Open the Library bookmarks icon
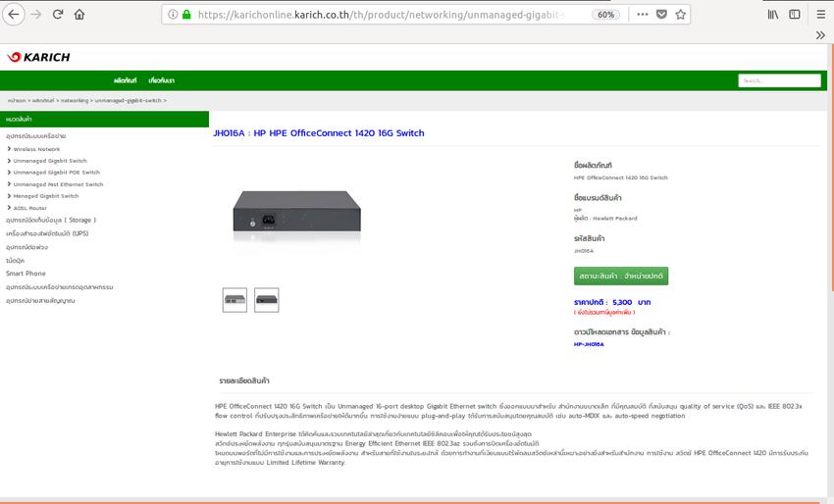834x504 pixels. point(773,15)
